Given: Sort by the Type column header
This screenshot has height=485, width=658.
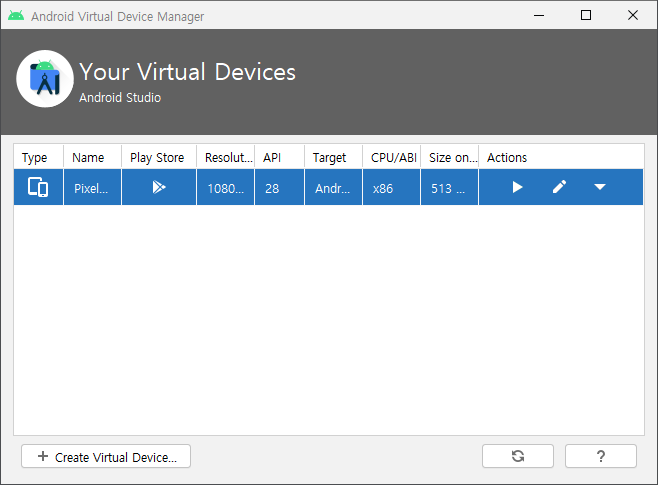Looking at the screenshot, I should tap(39, 157).
